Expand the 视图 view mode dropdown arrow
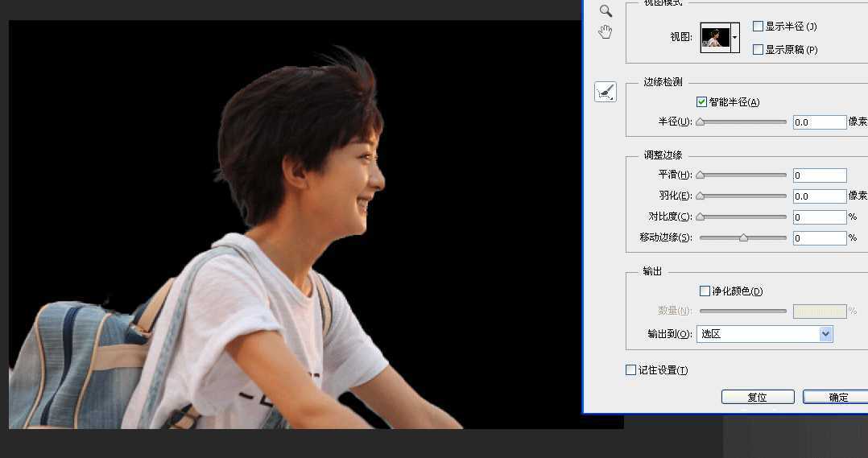Screen dimensions: 868x458 click(x=735, y=38)
